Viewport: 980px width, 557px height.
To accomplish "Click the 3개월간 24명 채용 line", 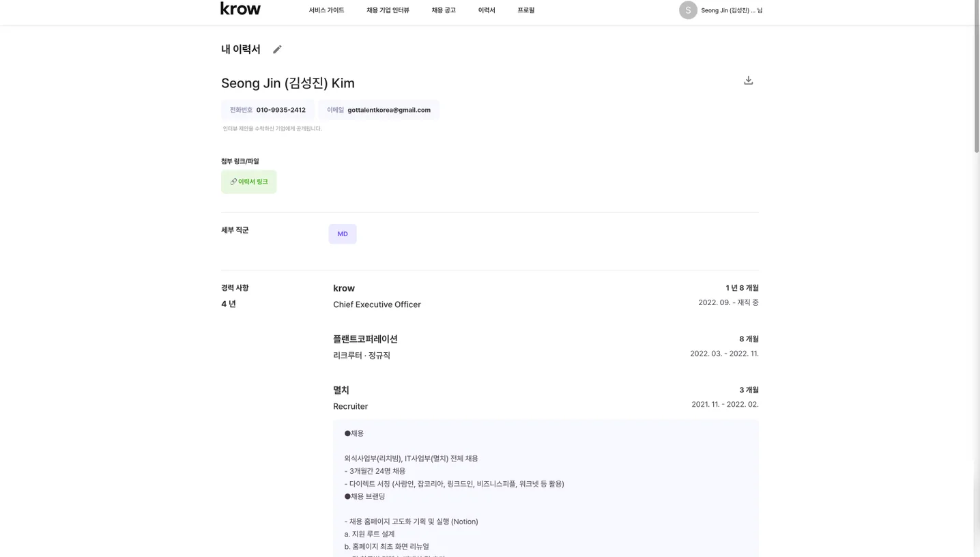I will (375, 471).
